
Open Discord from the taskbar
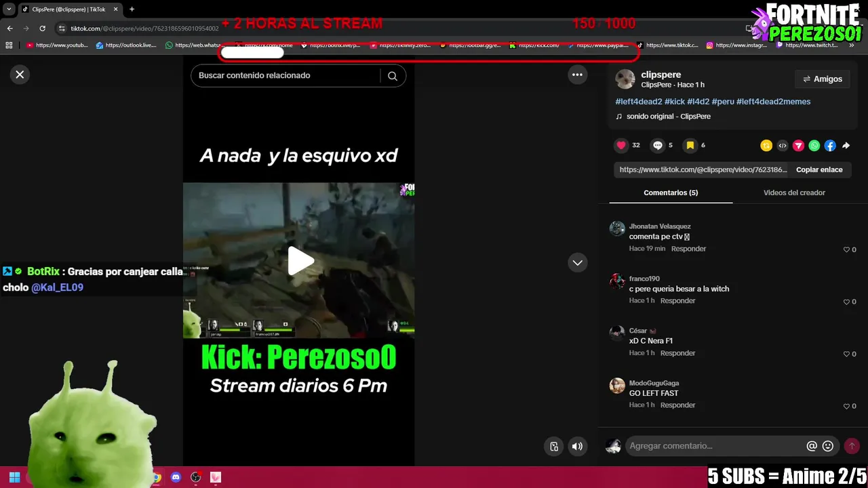[x=176, y=477]
